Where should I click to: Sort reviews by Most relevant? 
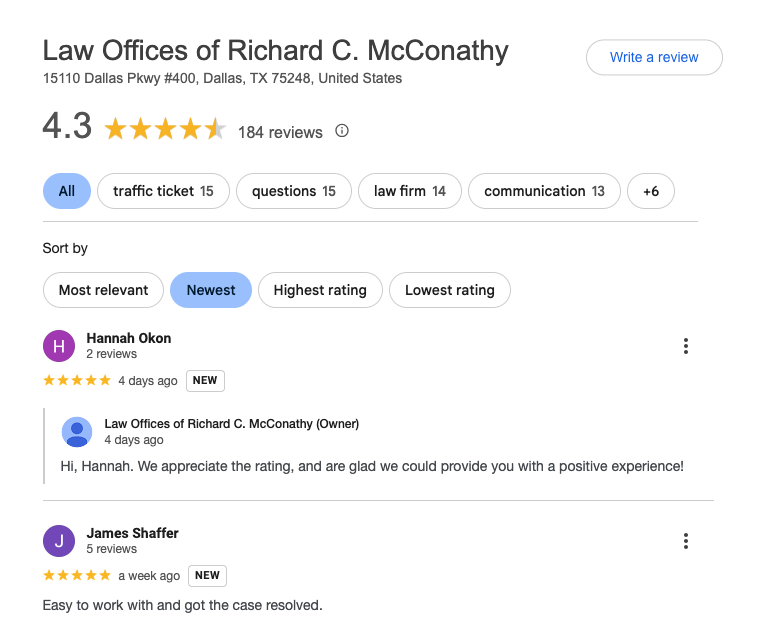[x=103, y=290]
